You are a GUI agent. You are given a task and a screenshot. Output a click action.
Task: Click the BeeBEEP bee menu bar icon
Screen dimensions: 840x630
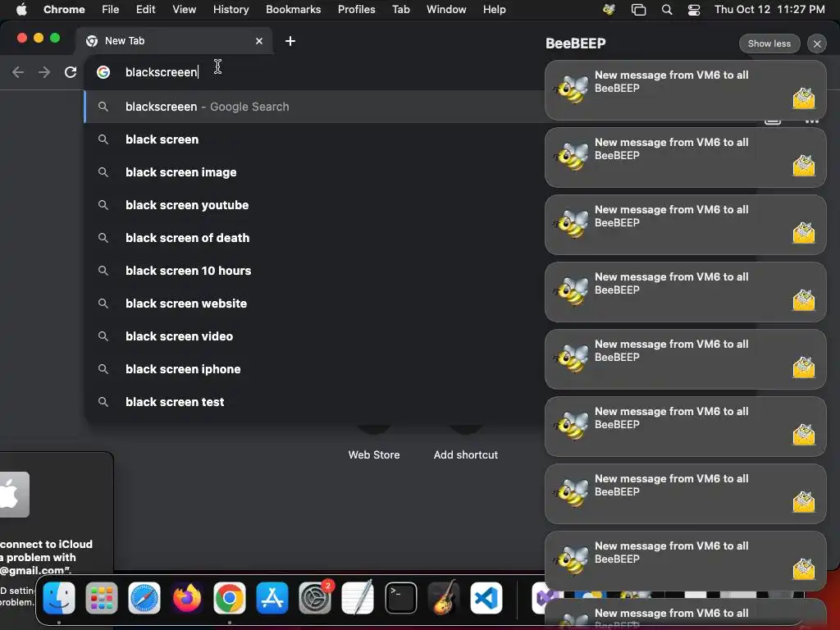609,9
